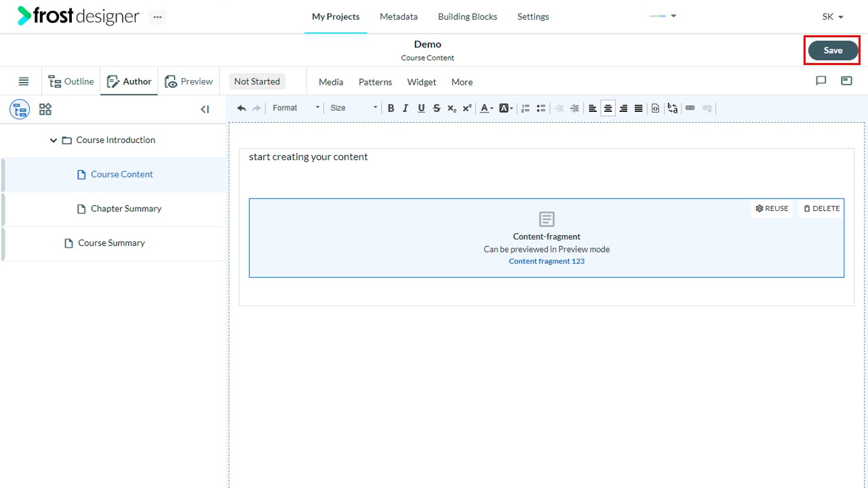Collapse the Course Introduction folder
This screenshot has height=488, width=868.
point(54,140)
